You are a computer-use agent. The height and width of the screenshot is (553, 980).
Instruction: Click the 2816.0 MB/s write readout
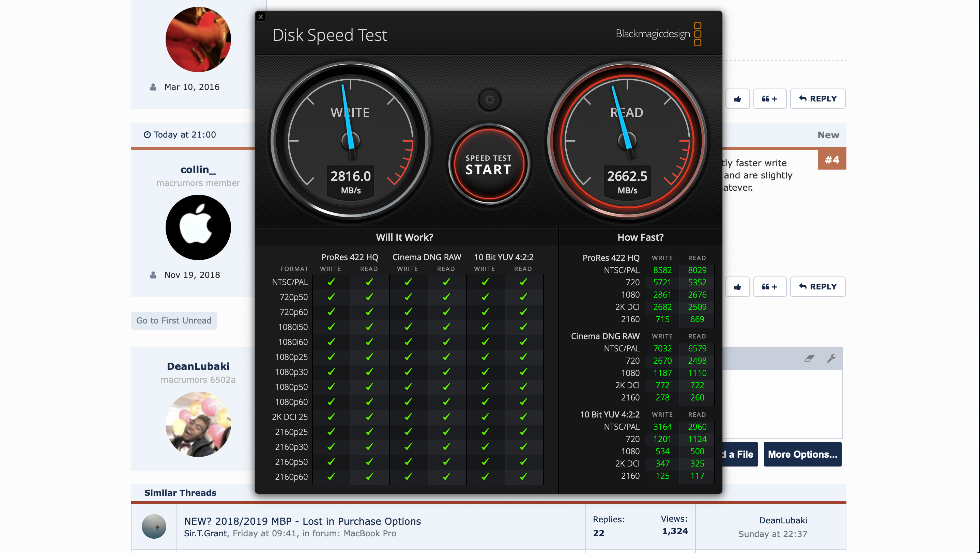pos(350,183)
